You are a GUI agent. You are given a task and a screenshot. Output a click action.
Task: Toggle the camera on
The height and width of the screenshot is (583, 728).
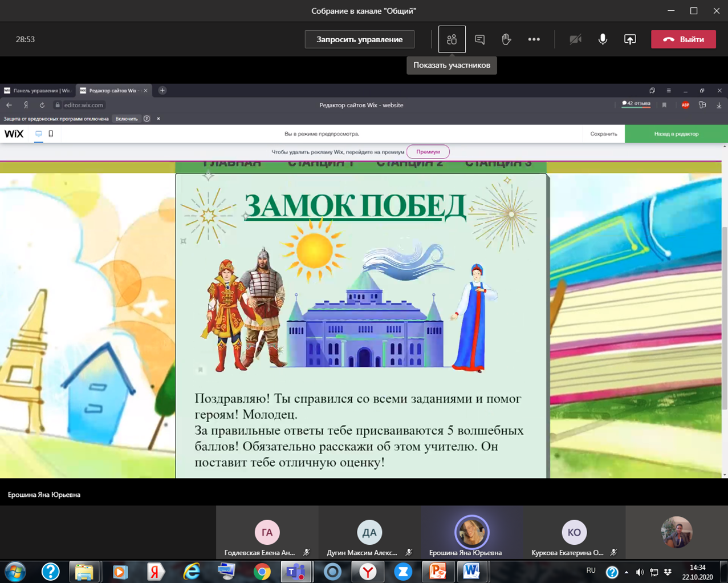(x=575, y=39)
